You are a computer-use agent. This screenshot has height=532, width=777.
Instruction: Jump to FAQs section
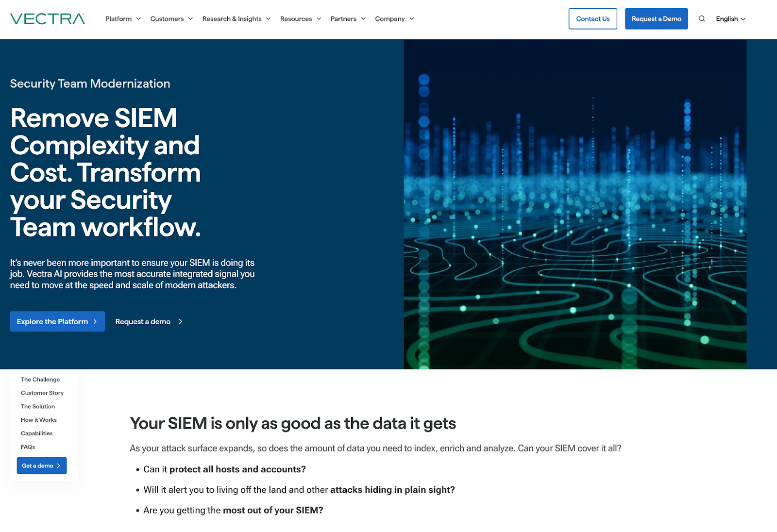tap(28, 447)
